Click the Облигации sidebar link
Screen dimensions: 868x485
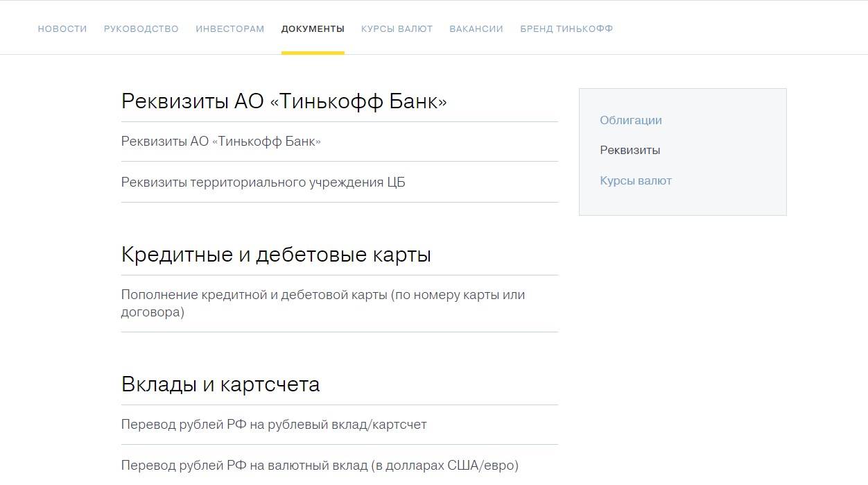pyautogui.click(x=631, y=120)
